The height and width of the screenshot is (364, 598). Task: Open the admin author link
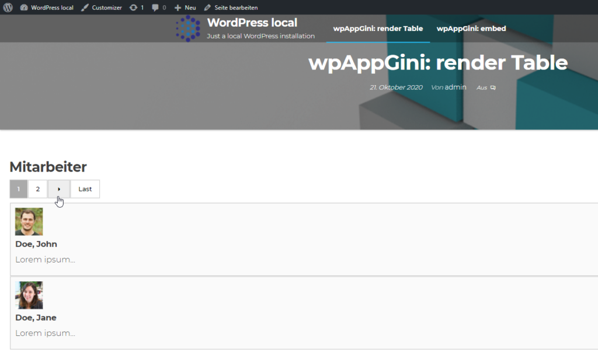click(456, 87)
